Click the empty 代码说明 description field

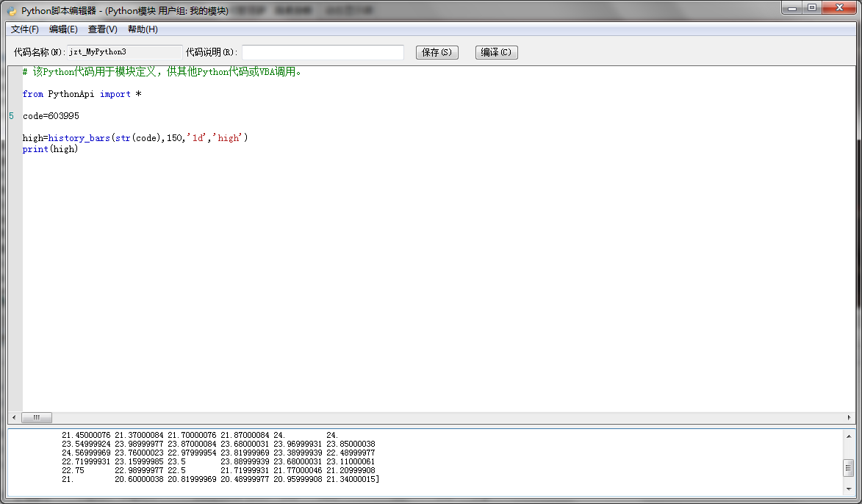pos(323,52)
